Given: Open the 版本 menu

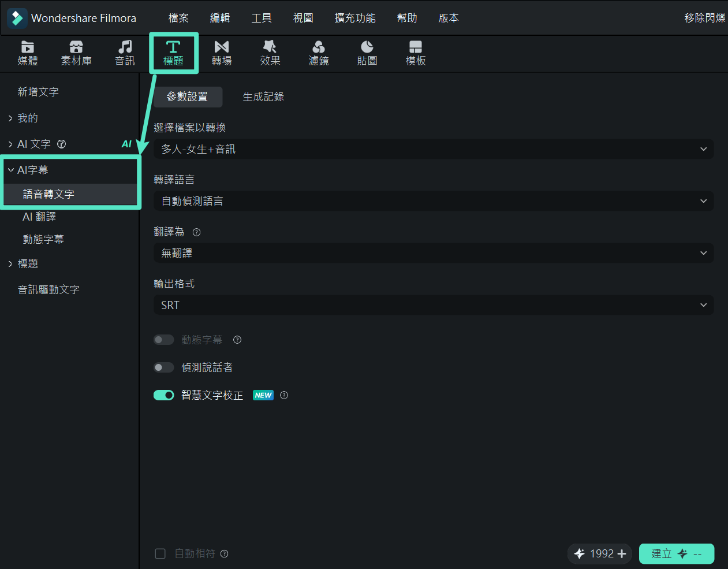Looking at the screenshot, I should click(449, 18).
